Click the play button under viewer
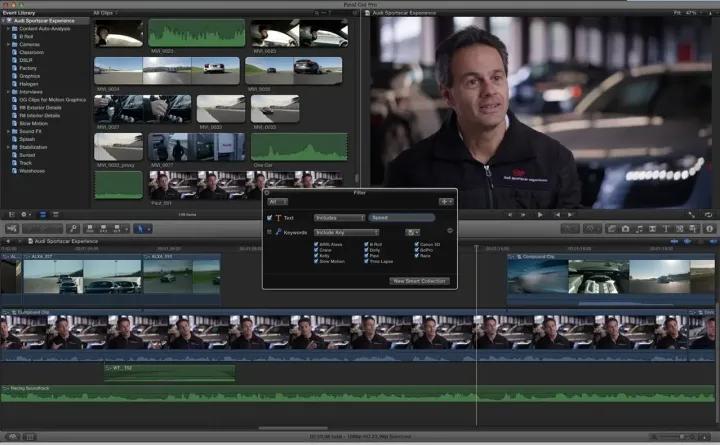The height and width of the screenshot is (445, 720). [540, 214]
